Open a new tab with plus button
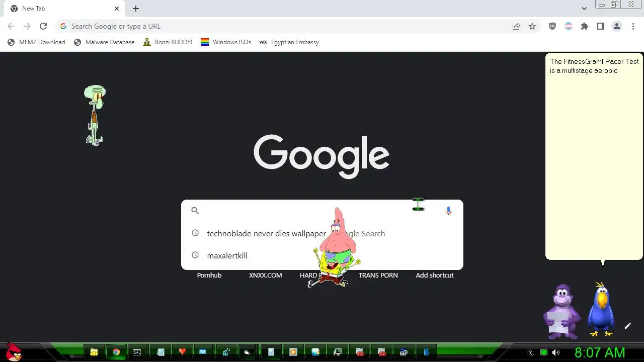The width and height of the screenshot is (644, 362). [136, 9]
